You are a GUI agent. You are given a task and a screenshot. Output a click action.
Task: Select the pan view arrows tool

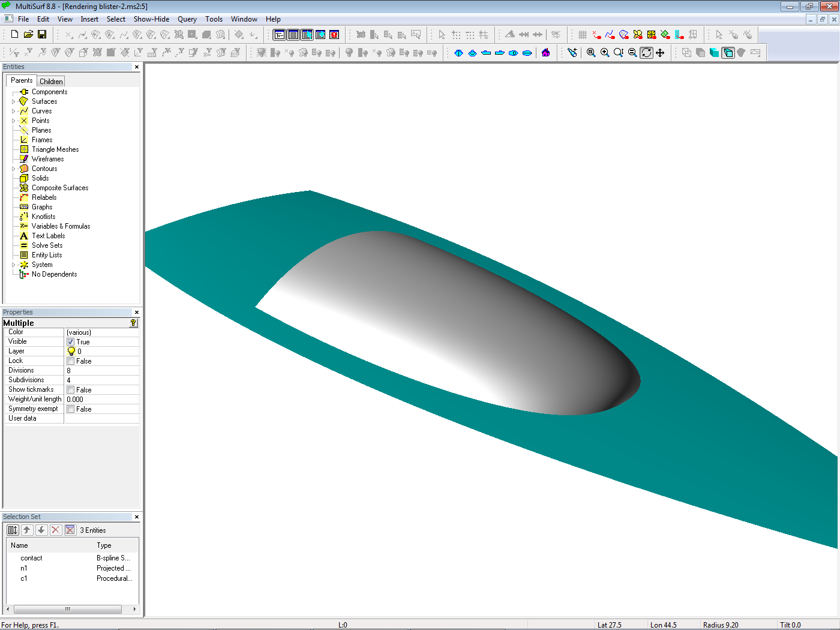(660, 53)
